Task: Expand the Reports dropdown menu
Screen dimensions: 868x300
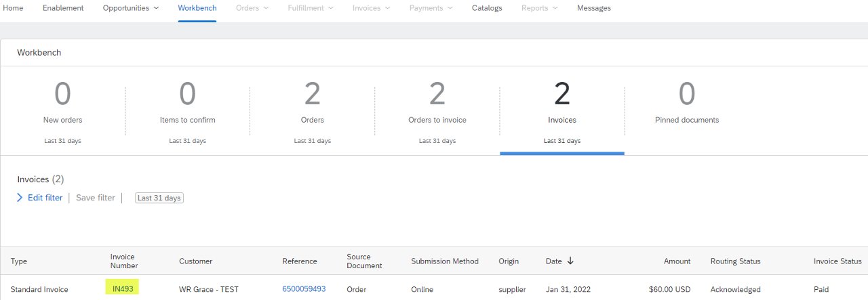Action: pos(540,8)
